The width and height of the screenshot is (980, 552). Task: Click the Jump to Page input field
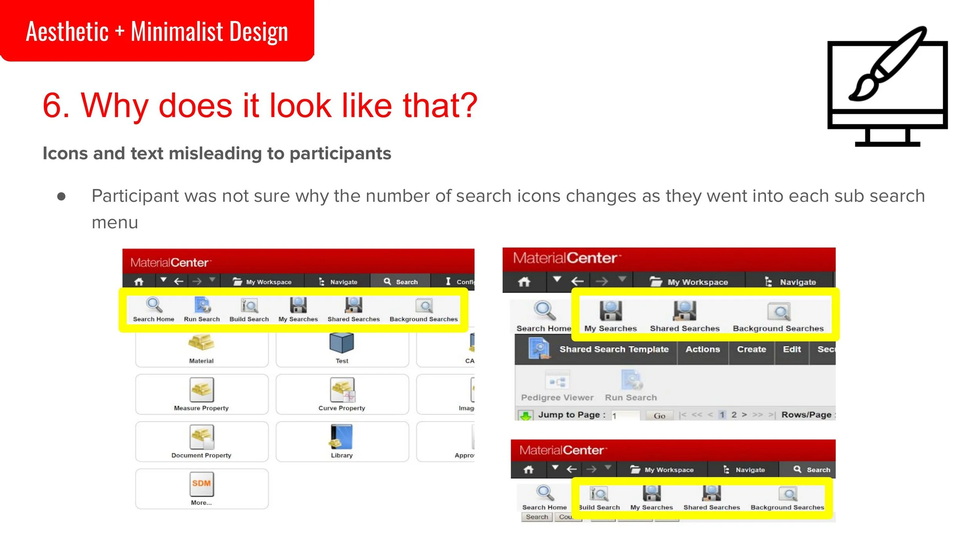tap(626, 415)
